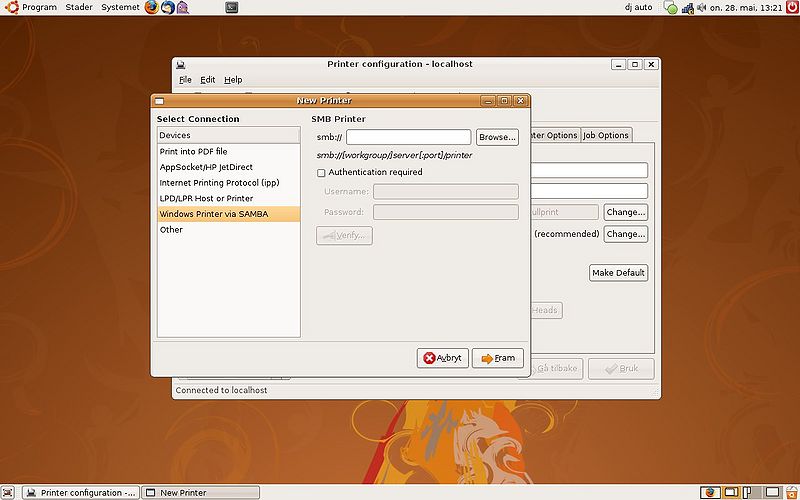Enable the Authentication required checkbox
This screenshot has width=800, height=500.
(321, 173)
